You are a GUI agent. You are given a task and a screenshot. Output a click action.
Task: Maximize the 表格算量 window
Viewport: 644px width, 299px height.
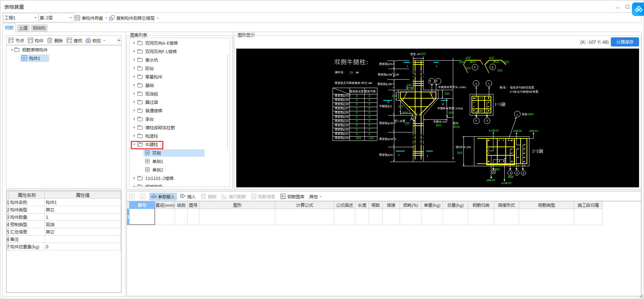click(627, 7)
